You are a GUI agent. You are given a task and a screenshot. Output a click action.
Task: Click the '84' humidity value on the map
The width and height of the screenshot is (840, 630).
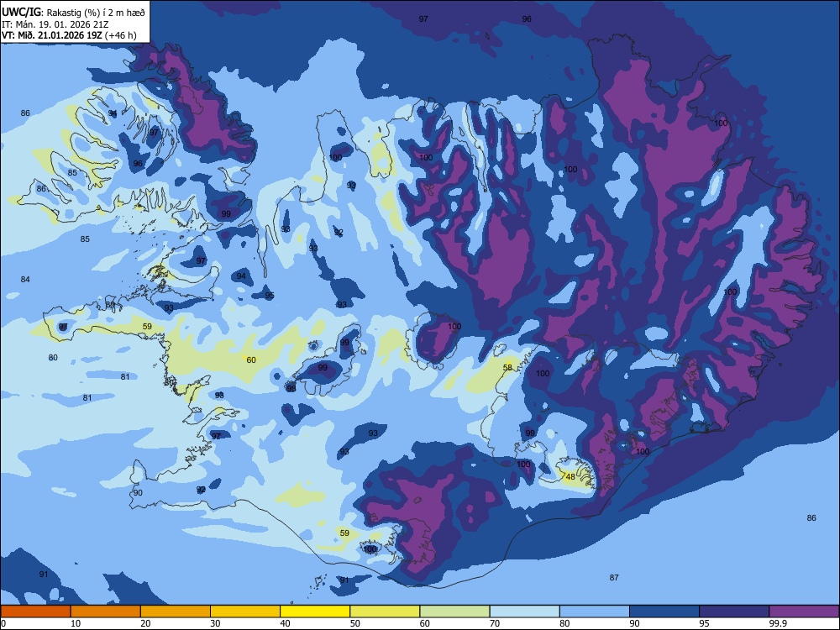click(25, 279)
